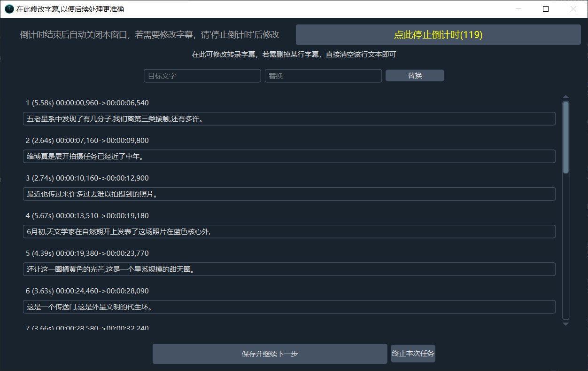Click the 替换 replacement text input field
This screenshot has height=371, width=588.
(323, 76)
